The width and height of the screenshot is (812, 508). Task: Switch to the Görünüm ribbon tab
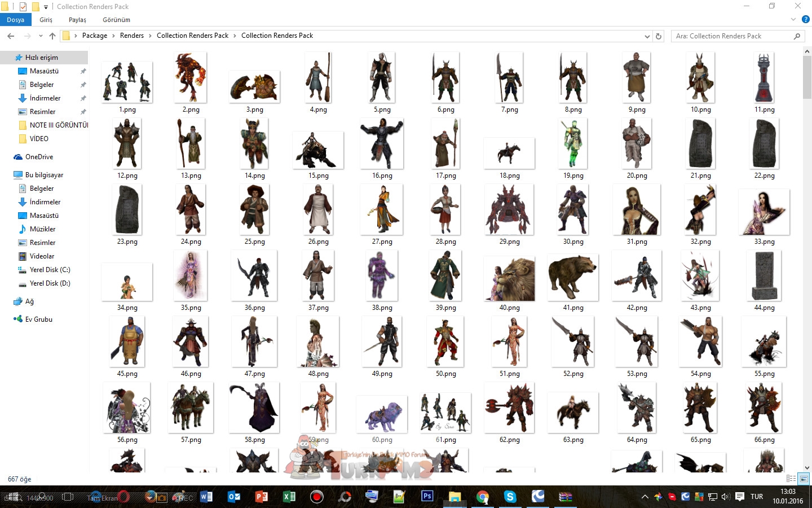tap(116, 20)
